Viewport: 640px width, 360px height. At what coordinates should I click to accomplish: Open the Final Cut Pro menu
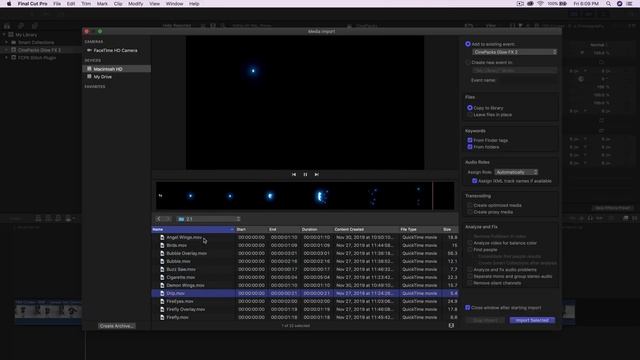(x=33, y=4)
